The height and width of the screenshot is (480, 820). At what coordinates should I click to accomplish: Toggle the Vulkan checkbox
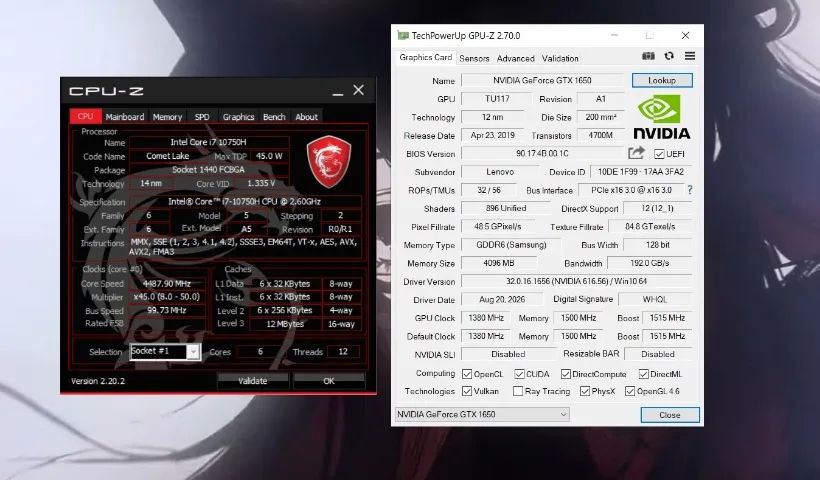point(467,391)
